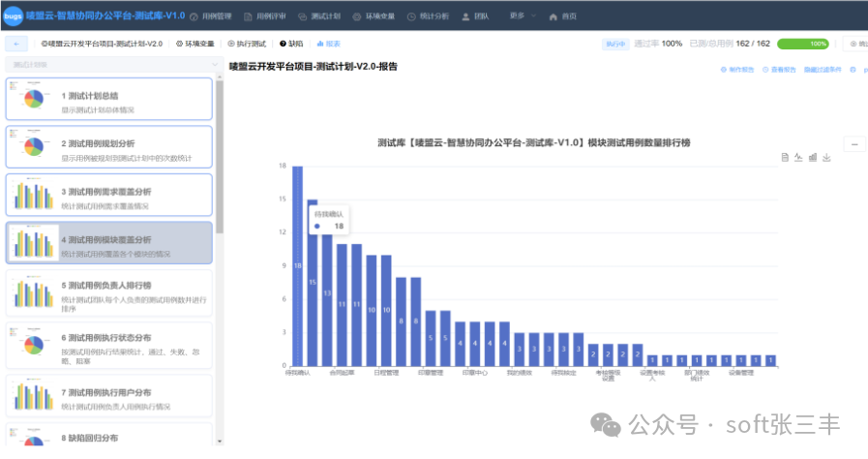The image size is (868, 459).
Task: Toggle 隐藏过滤条件 filter visibility
Action: tap(823, 70)
